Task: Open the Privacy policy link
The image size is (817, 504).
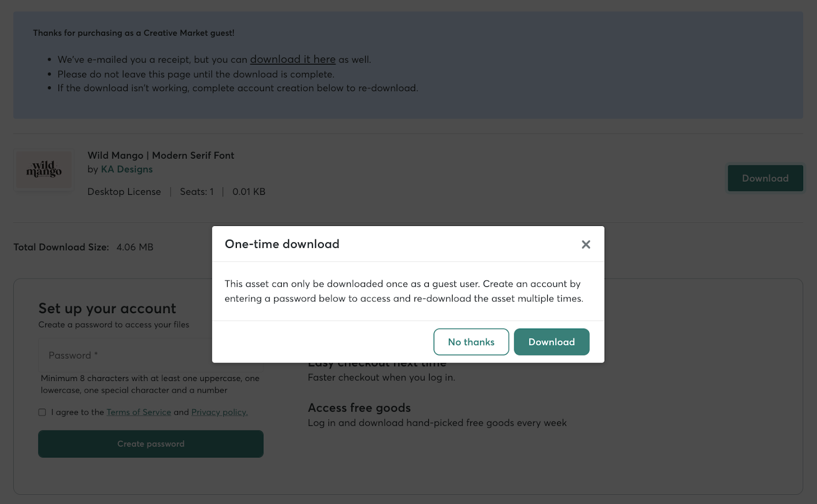Action: point(220,412)
